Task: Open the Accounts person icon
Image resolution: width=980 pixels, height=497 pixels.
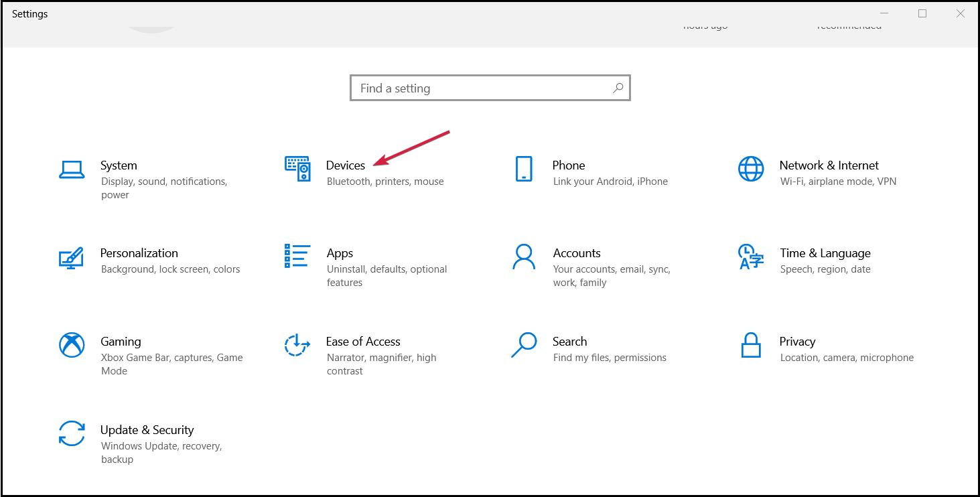Action: click(x=524, y=257)
